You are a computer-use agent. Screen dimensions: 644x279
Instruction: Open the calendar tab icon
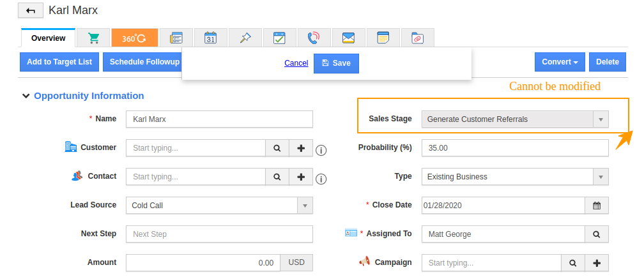click(x=211, y=38)
